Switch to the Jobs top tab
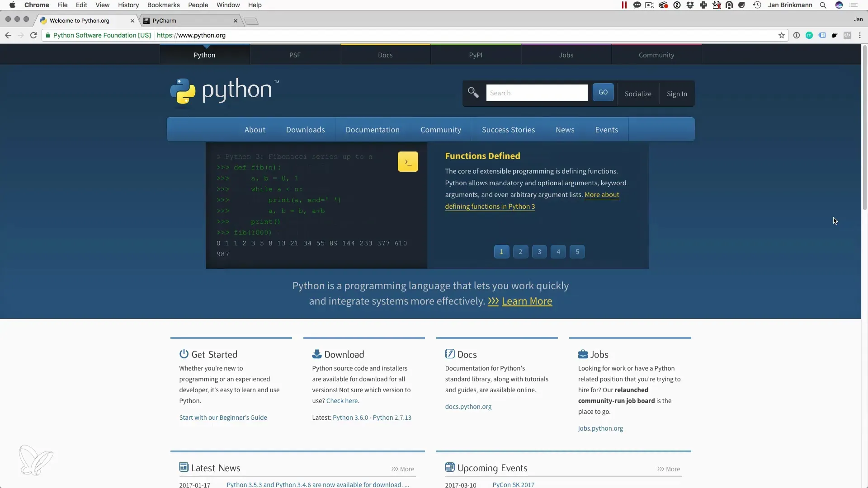Screen dimensions: 868x488 tap(566, 55)
